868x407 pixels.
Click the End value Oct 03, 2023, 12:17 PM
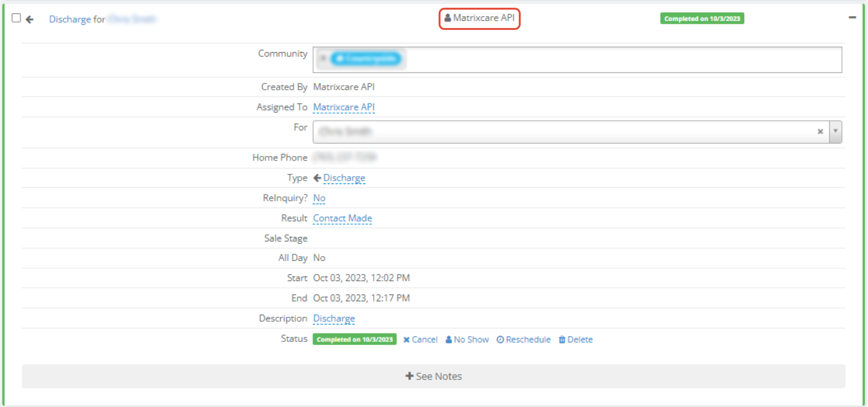click(361, 298)
